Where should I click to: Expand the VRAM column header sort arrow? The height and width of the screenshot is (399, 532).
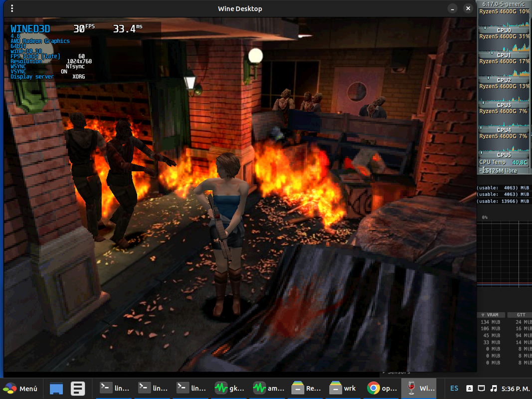[483, 315]
